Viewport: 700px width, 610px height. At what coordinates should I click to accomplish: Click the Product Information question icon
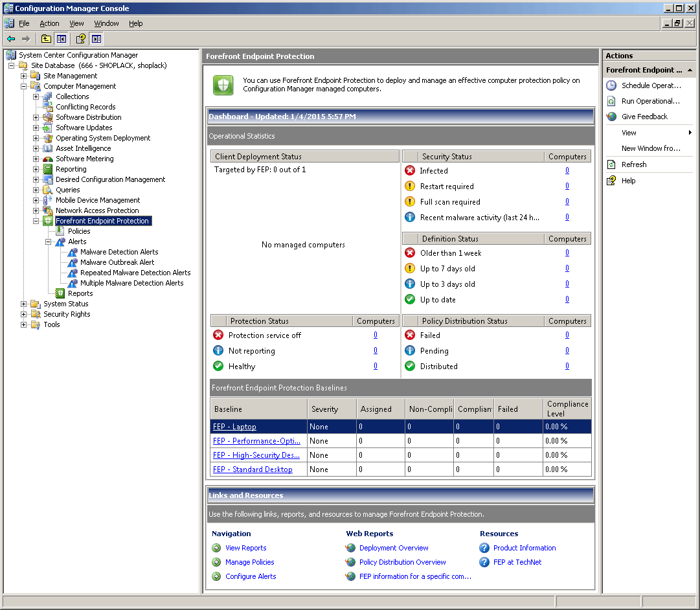click(x=484, y=548)
